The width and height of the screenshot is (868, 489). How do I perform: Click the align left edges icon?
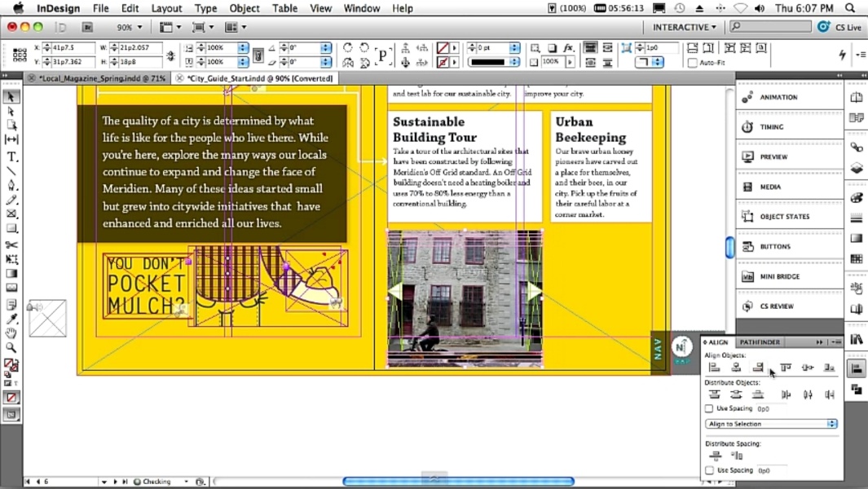pyautogui.click(x=715, y=368)
